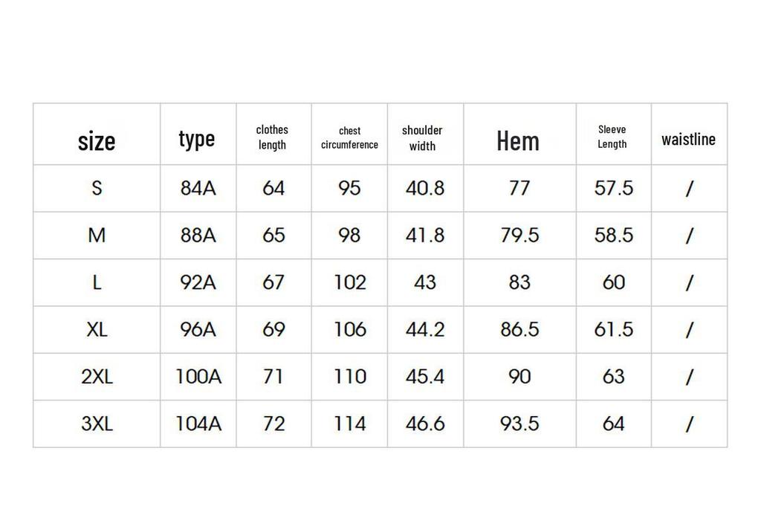Click the '104A' type cell
The height and width of the screenshot is (532, 761).
click(198, 424)
